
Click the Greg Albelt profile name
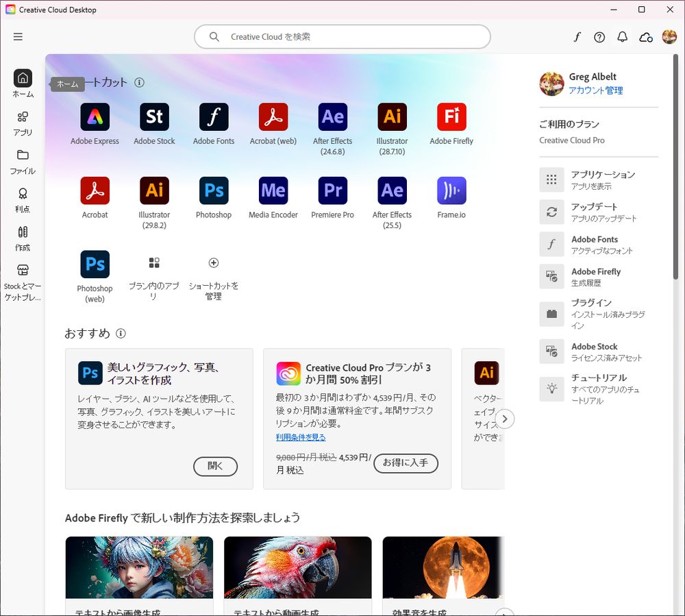point(593,77)
